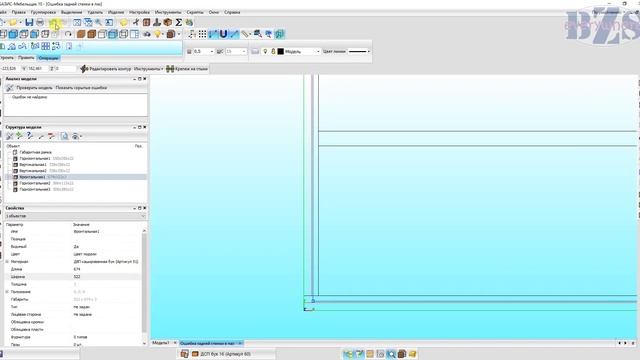Screen dimensions: 640x360
Task: Click the magnifier zoom icon in the top toolbar
Action: [98, 22]
